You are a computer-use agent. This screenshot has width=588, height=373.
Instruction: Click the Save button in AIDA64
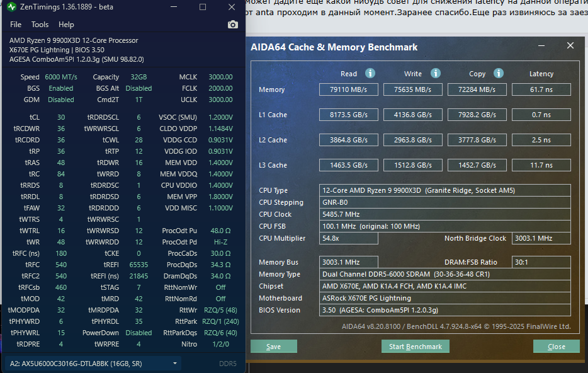tap(274, 347)
